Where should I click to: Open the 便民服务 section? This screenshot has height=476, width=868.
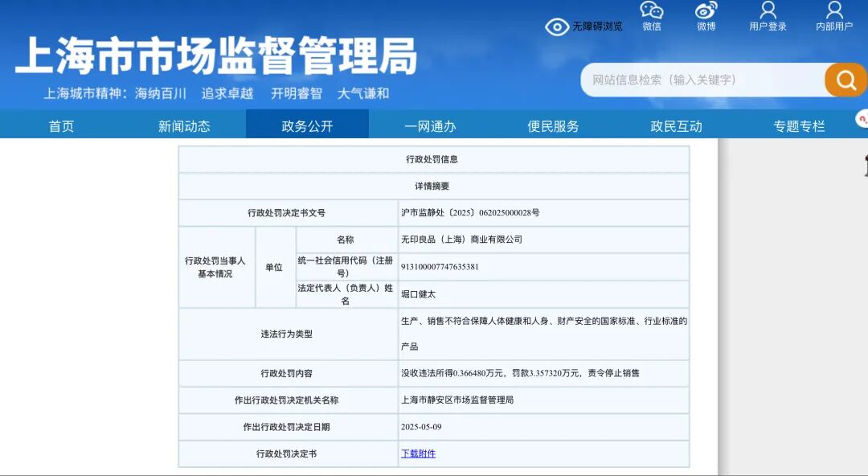pos(554,125)
